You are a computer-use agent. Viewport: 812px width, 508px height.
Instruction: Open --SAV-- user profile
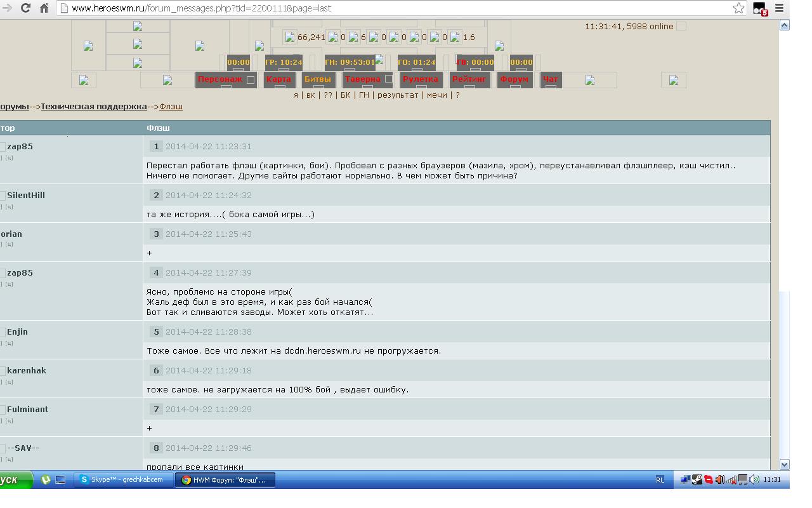(23, 448)
